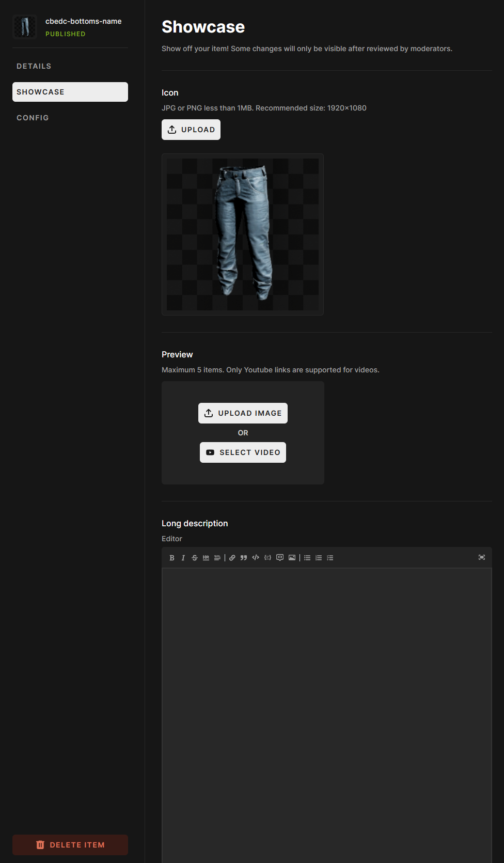Viewport: 504px width, 863px height.
Task: Insert a horizontal rule (HR)
Action: tap(206, 558)
